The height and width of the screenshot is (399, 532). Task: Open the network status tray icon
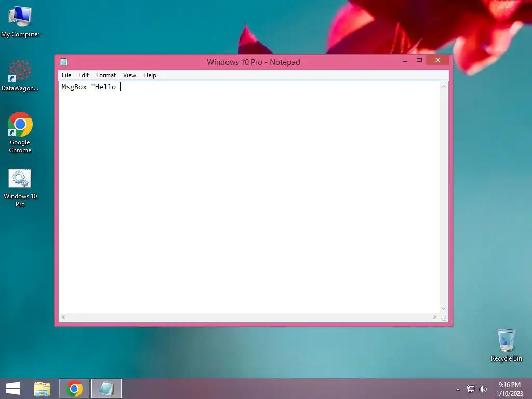coord(471,389)
